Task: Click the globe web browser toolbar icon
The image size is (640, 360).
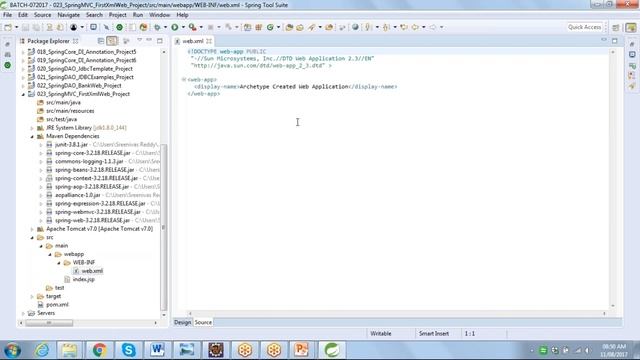Action: [355, 27]
